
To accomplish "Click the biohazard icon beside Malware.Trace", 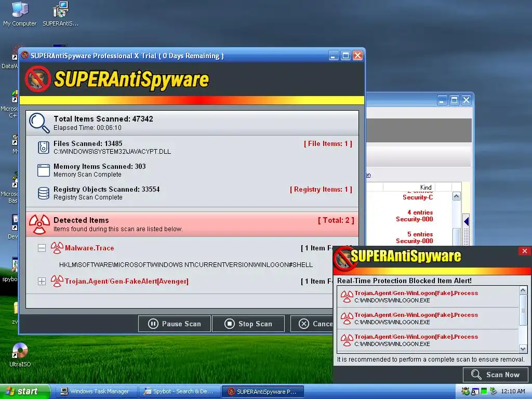I will pyautogui.click(x=57, y=248).
